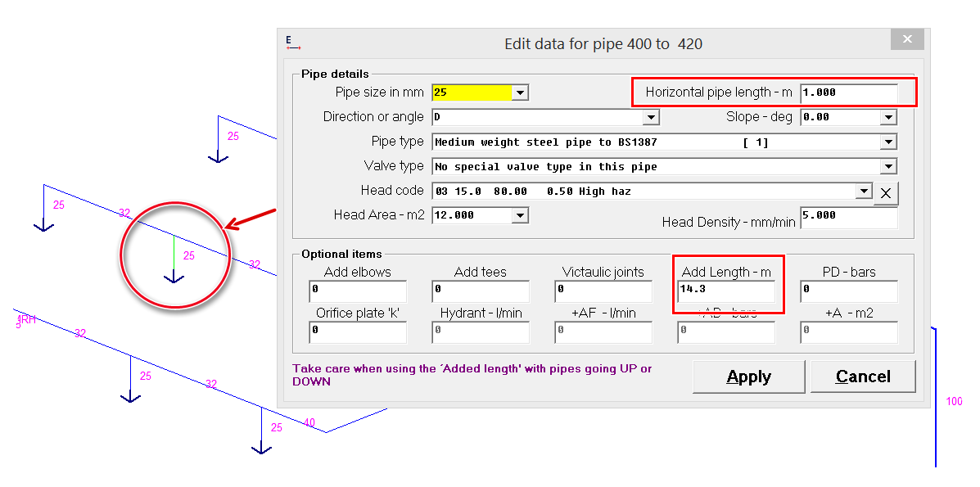Image resolution: width=980 pixels, height=487 pixels.
Task: Click the Add Length input field
Action: click(726, 291)
